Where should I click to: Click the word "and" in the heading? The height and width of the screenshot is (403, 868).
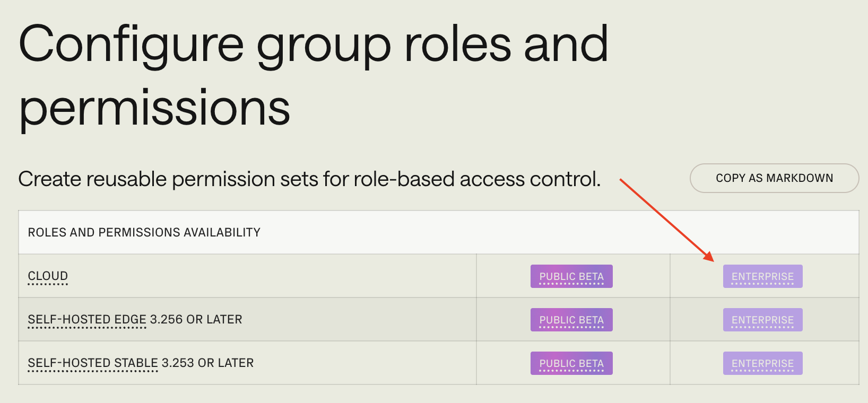[566, 45]
